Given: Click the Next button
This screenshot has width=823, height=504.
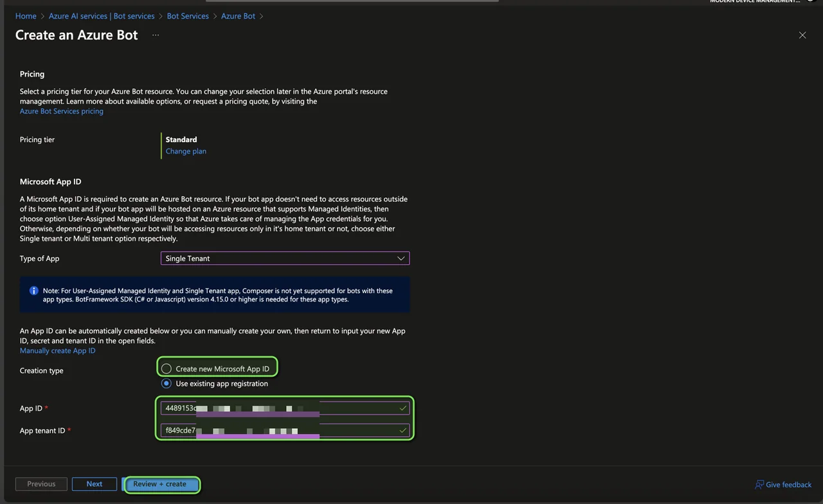Looking at the screenshot, I should coord(95,484).
